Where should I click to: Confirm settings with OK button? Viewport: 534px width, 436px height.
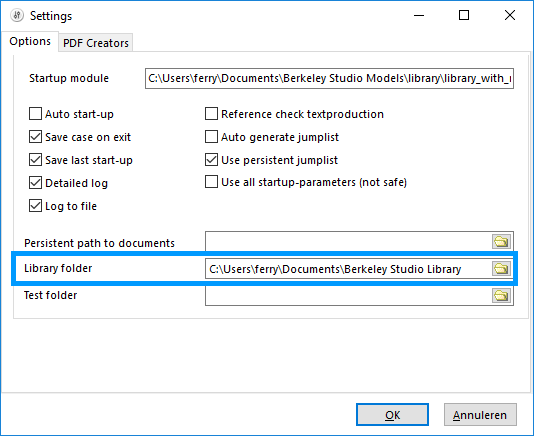pos(392,415)
